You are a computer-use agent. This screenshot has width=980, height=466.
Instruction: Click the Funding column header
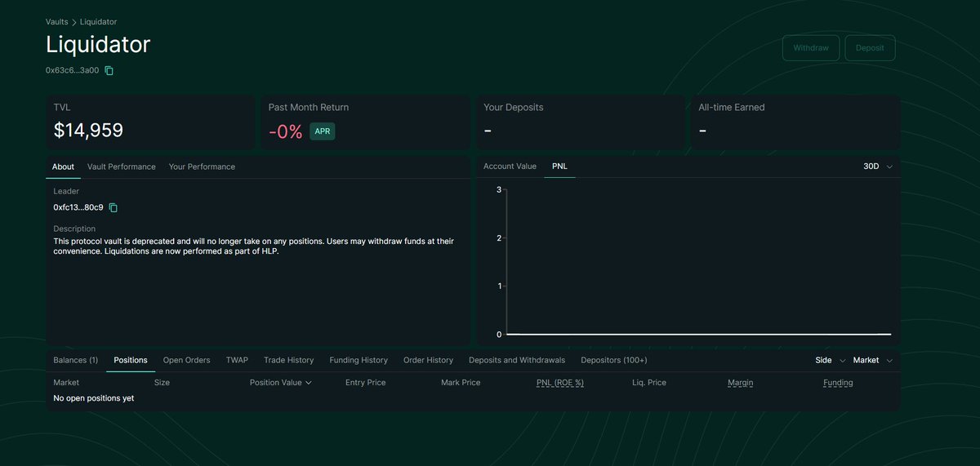838,383
